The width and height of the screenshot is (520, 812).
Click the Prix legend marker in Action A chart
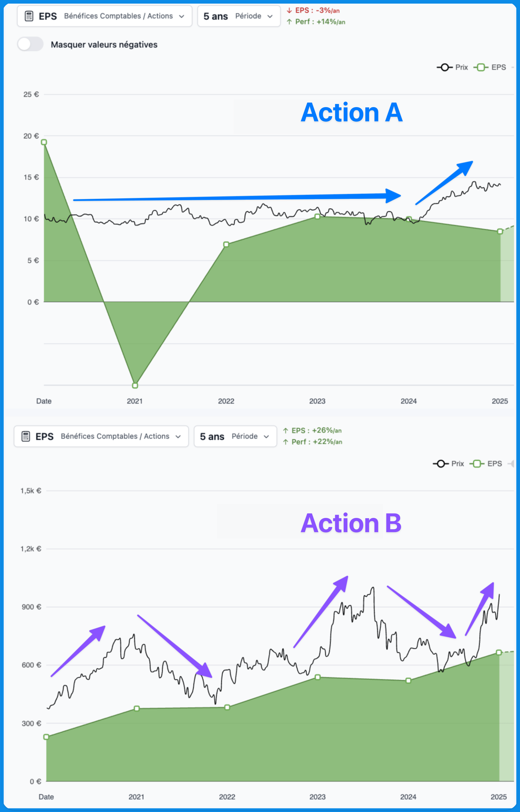coord(445,67)
